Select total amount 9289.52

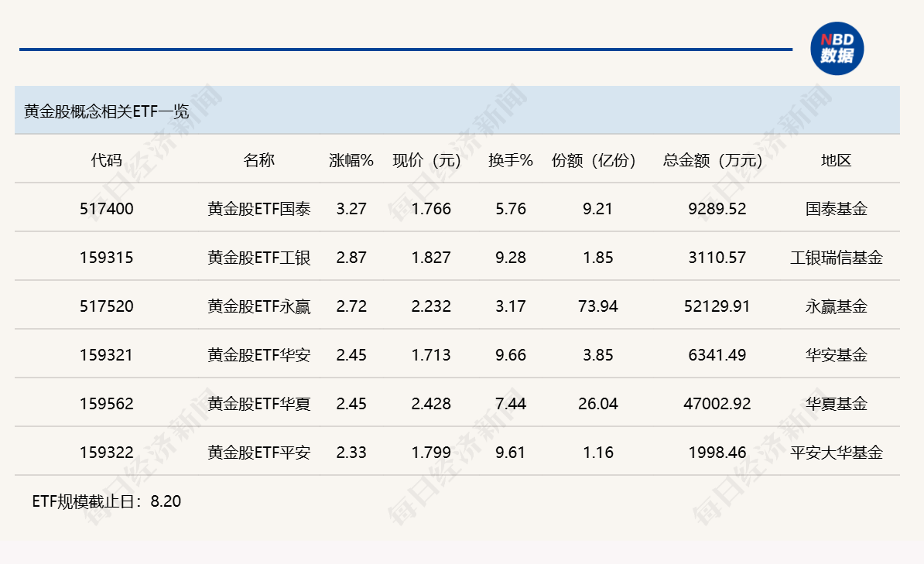717,209
